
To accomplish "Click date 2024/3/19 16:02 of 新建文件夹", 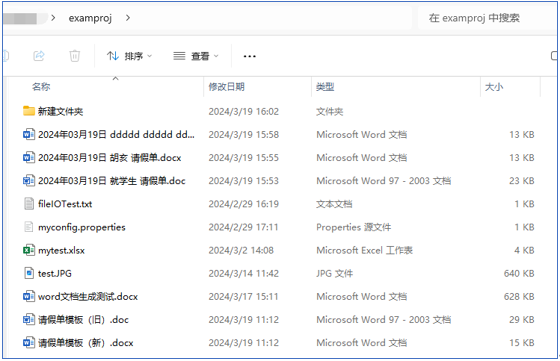I will pos(244,112).
